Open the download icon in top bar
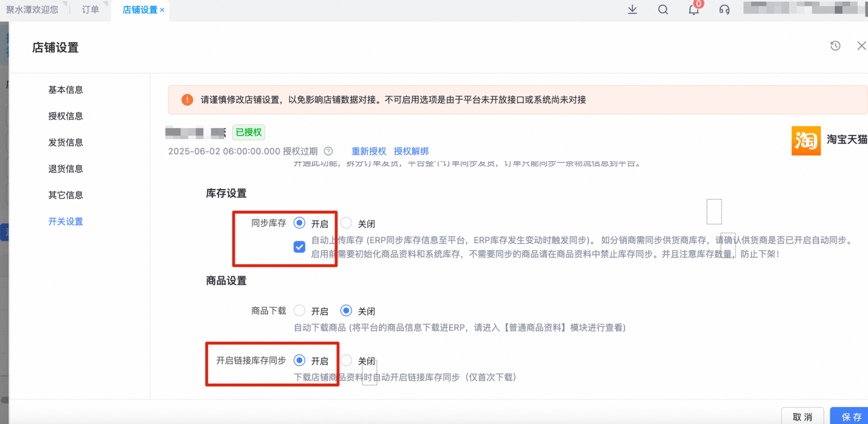 coord(632,9)
